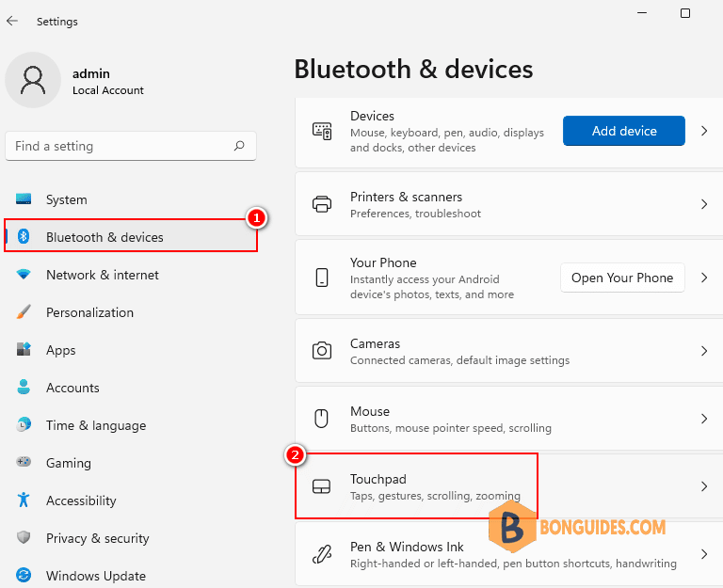723x588 pixels.
Task: Click the Pen & Windows Ink icon
Action: (x=322, y=554)
